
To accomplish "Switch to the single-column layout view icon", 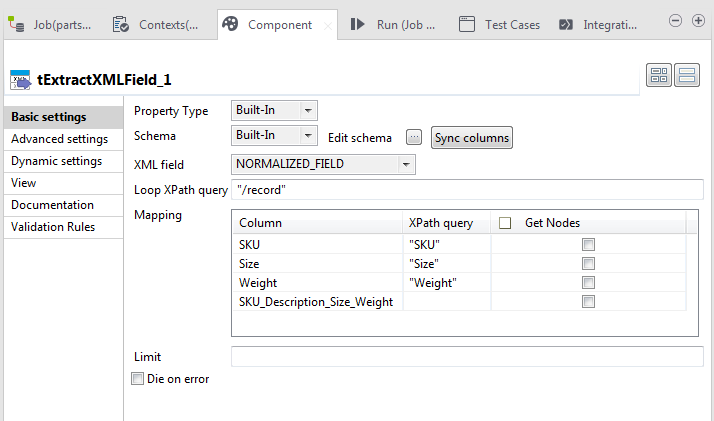I will (x=687, y=75).
